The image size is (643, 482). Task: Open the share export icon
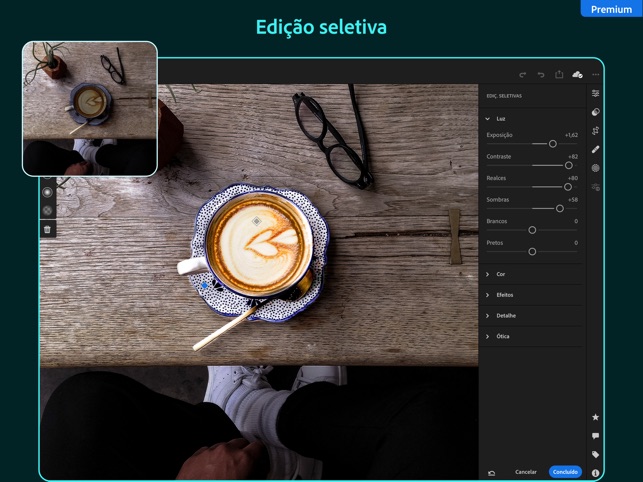coord(559,75)
